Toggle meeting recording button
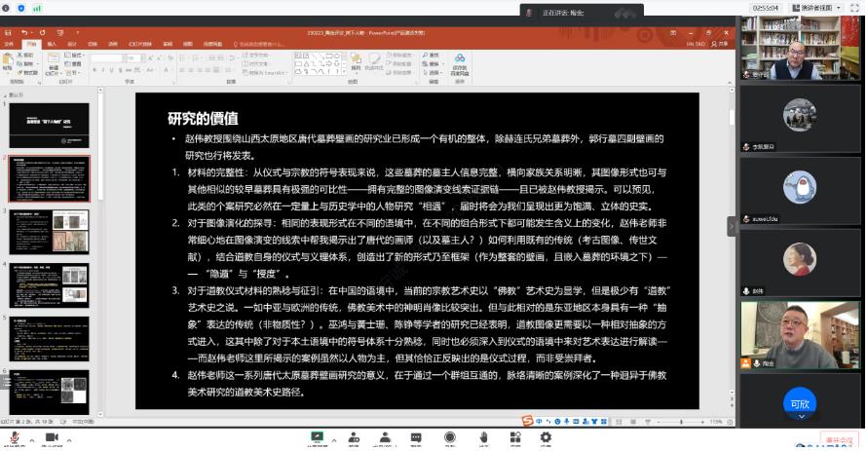868x451 pixels. click(x=450, y=437)
